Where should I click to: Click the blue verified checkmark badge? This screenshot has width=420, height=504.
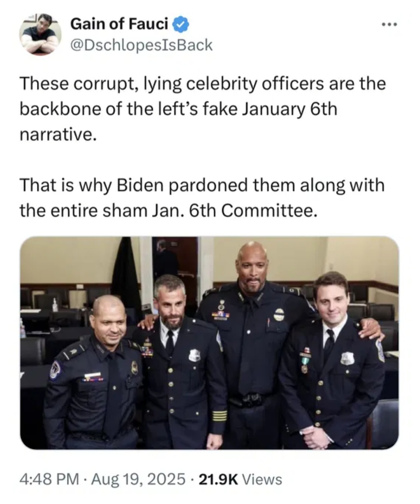pos(181,25)
